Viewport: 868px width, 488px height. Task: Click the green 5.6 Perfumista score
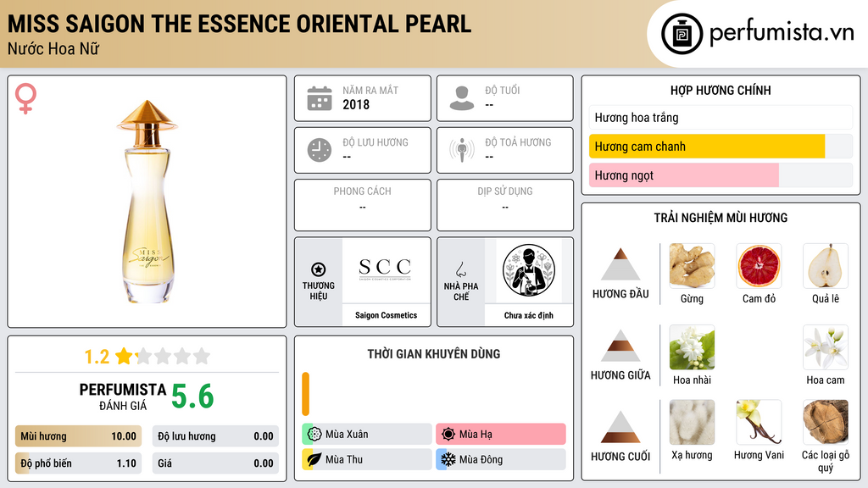pyautogui.click(x=192, y=396)
